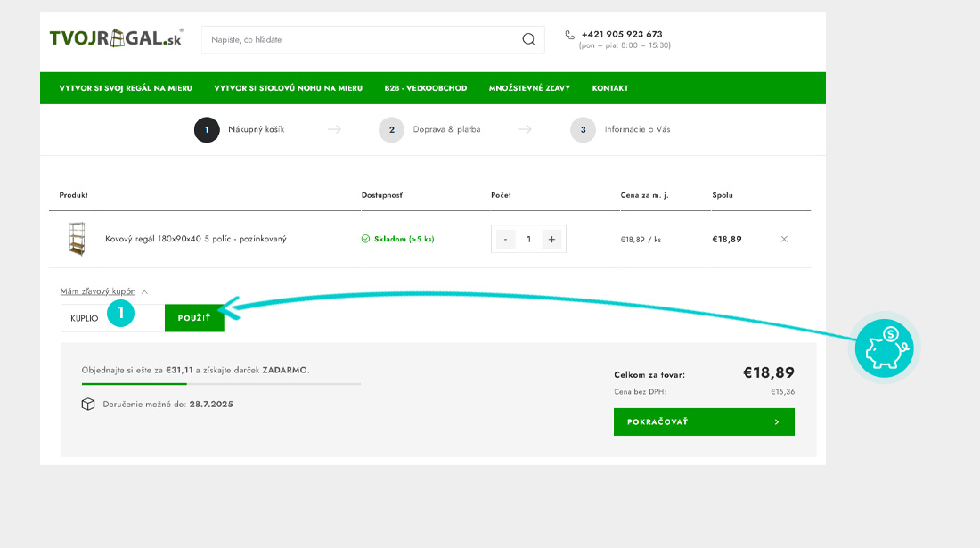Click the free gift progress bar
Image resolution: width=980 pixels, height=548 pixels.
(x=221, y=384)
